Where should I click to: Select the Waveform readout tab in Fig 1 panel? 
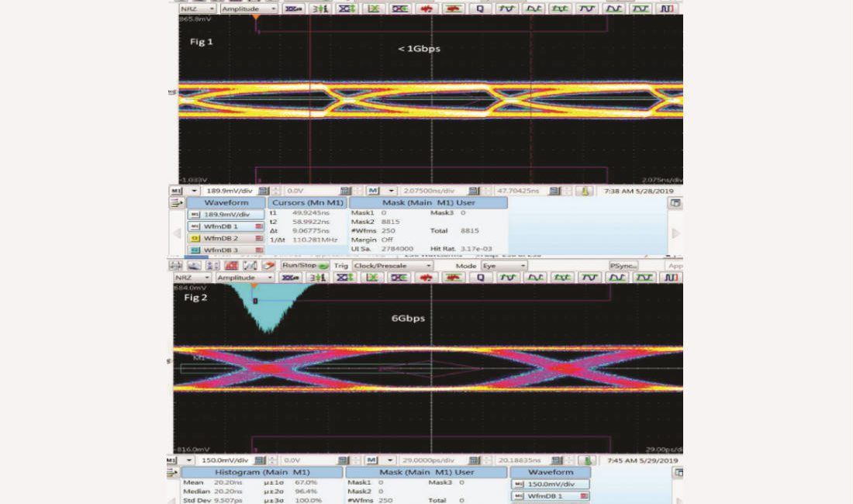coord(226,202)
